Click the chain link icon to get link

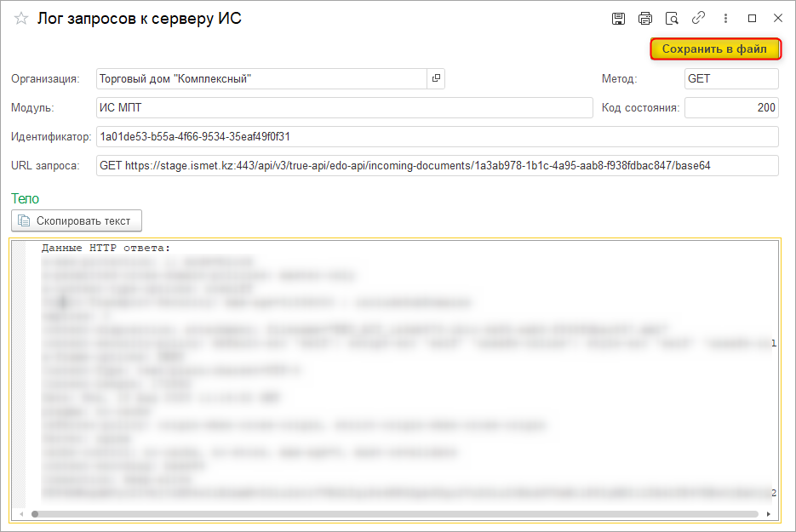698,19
